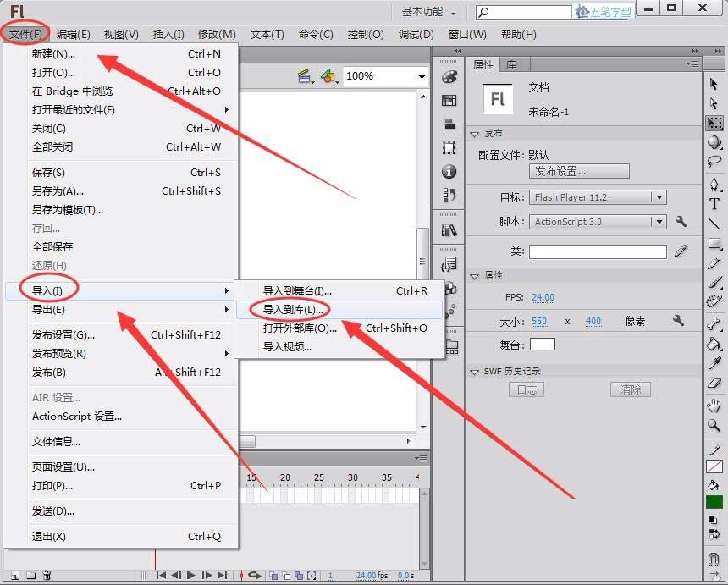728x585 pixels.
Task: Toggle onion skin mode
Action: [x=273, y=576]
